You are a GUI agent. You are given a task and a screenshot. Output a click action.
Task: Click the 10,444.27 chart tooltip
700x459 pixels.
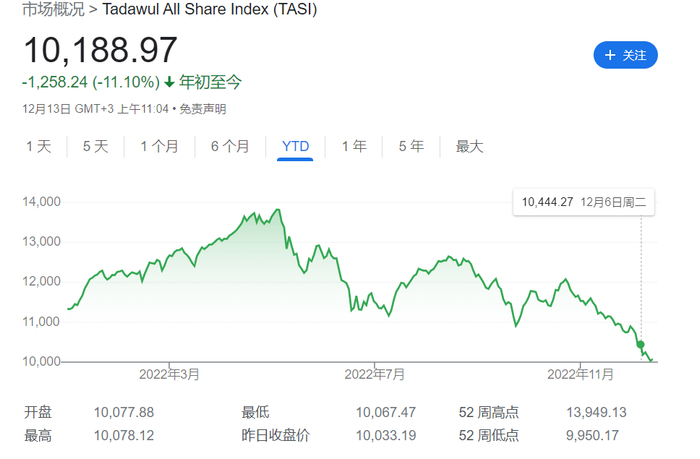pos(583,202)
